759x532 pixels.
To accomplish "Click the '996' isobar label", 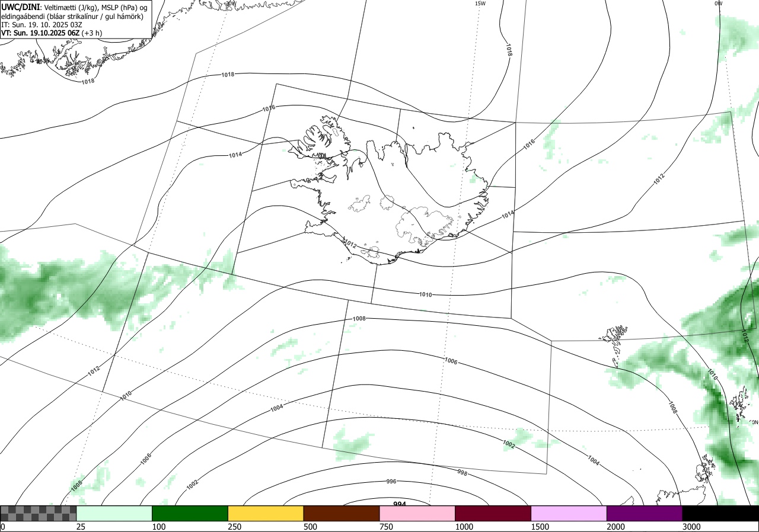I will pos(391,482).
